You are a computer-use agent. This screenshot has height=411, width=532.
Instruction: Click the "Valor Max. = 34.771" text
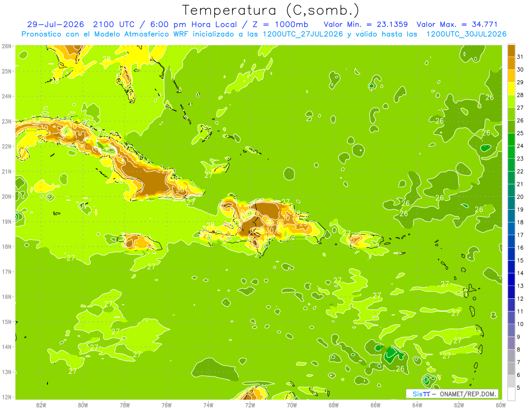[457, 24]
